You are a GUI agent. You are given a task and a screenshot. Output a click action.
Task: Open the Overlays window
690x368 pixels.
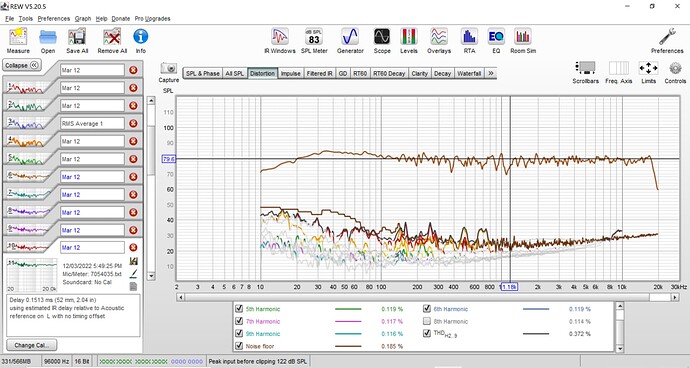point(439,37)
